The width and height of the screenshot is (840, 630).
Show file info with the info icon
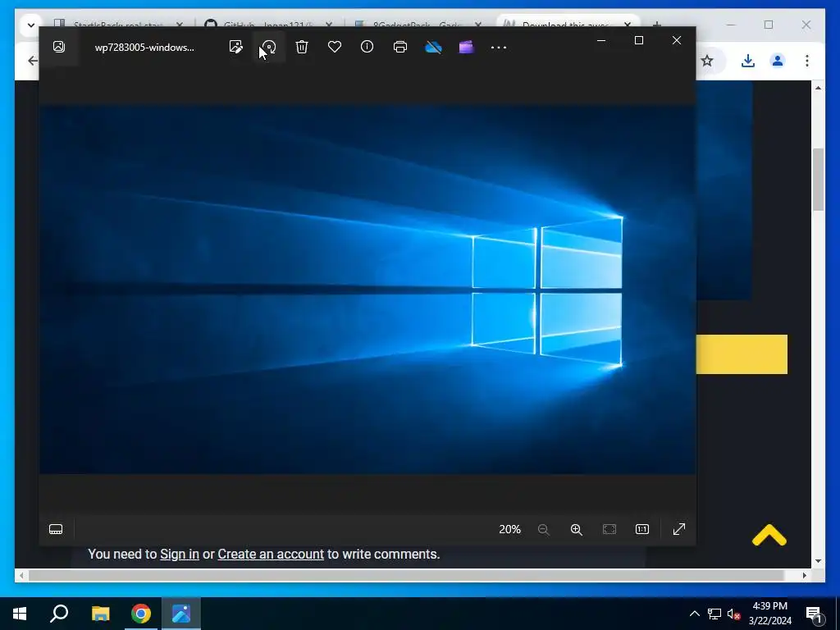click(367, 47)
